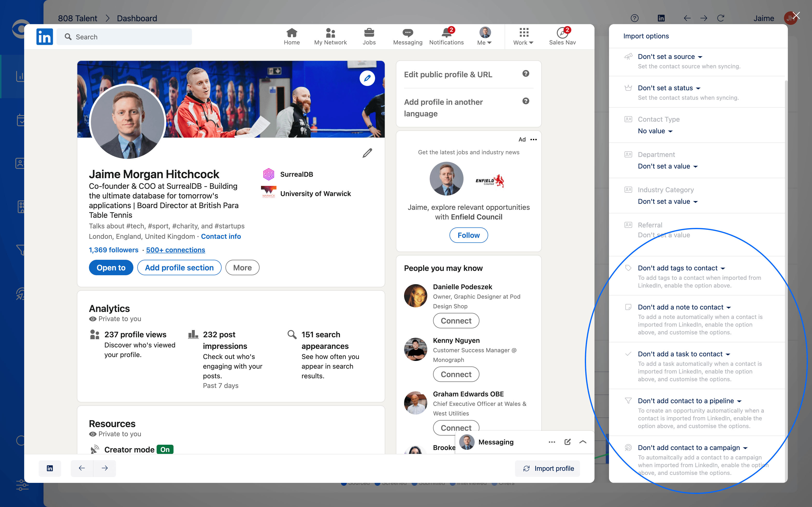Image resolution: width=812 pixels, height=507 pixels.
Task: Go to the My Network tab
Action: point(330,36)
